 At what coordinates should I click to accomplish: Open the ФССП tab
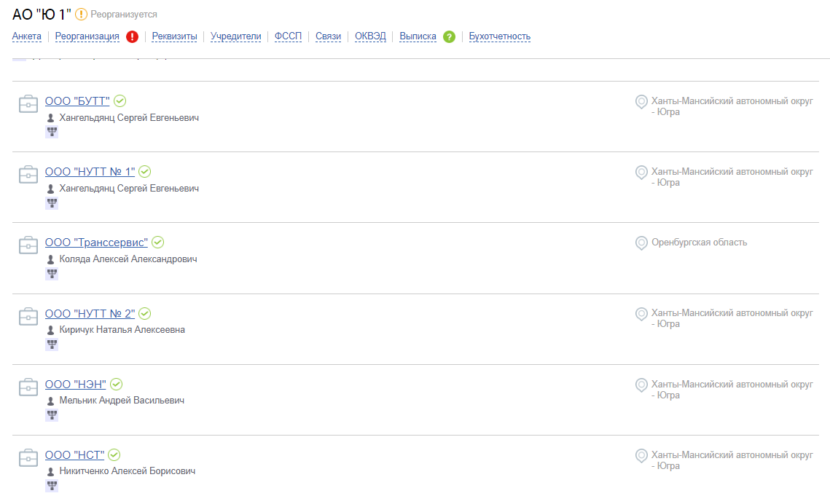[288, 36]
